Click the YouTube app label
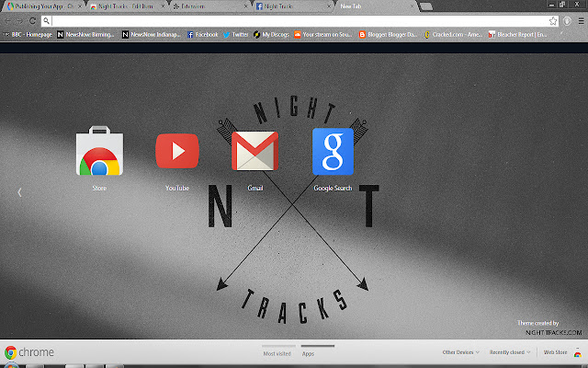 [x=177, y=188]
